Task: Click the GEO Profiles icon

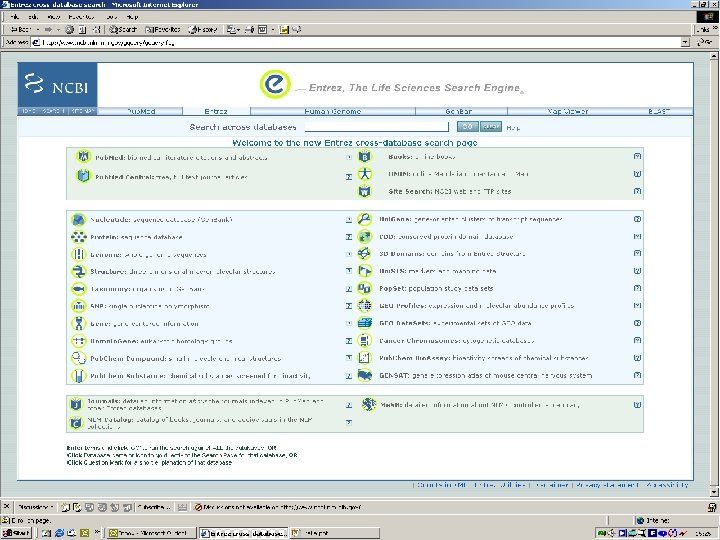Action: point(365,305)
